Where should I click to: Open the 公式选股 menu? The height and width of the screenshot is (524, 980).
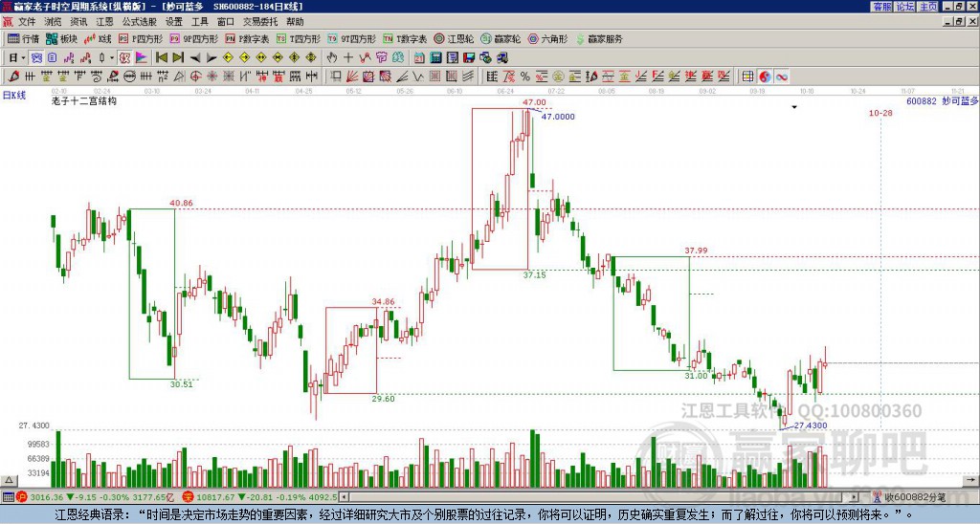point(140,22)
